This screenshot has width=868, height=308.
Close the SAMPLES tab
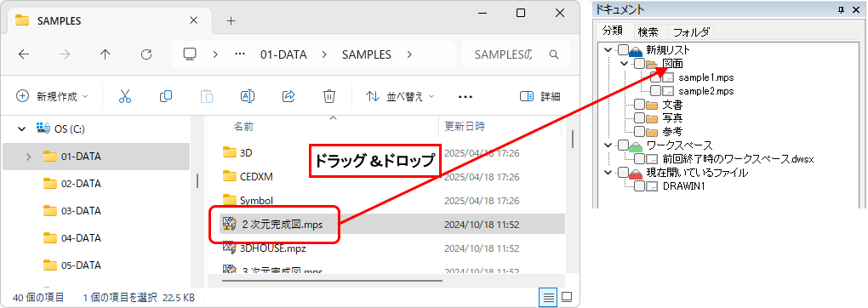click(x=193, y=20)
